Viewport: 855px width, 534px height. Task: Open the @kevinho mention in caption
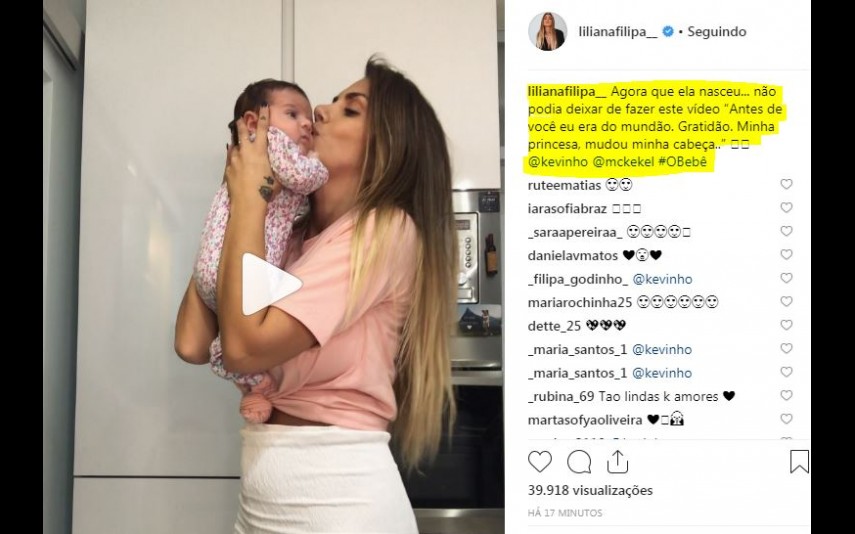[558, 162]
